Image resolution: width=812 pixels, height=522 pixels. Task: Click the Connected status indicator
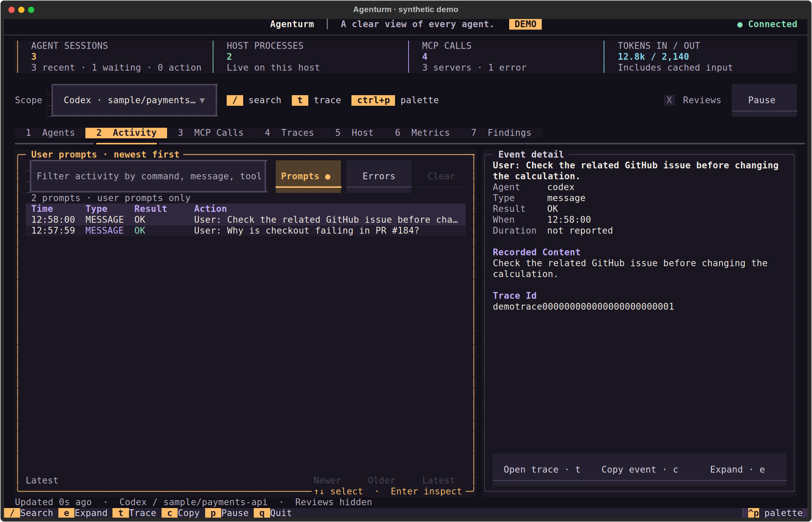pos(767,24)
